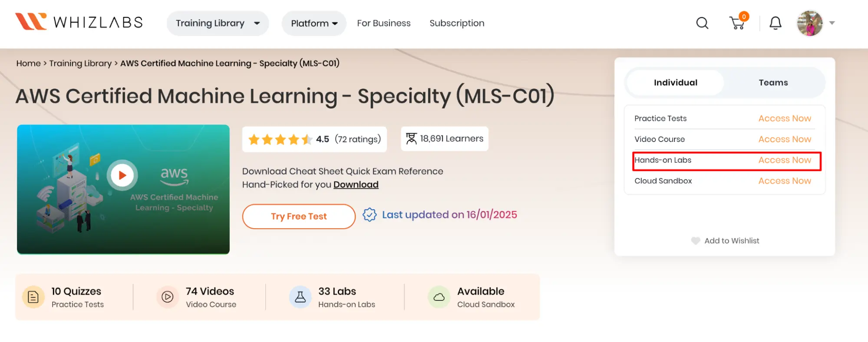
Task: Click the heart icon beside Add to Wishlist
Action: pyautogui.click(x=695, y=241)
